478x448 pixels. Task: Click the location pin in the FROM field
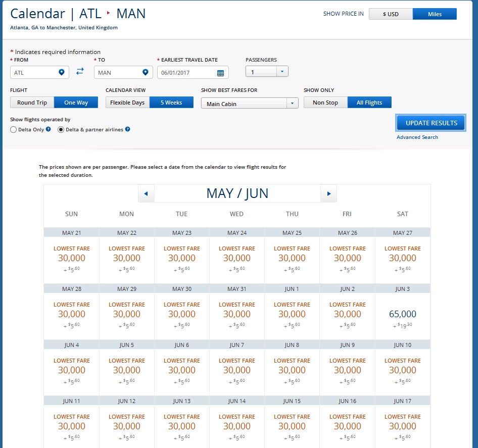pos(62,72)
